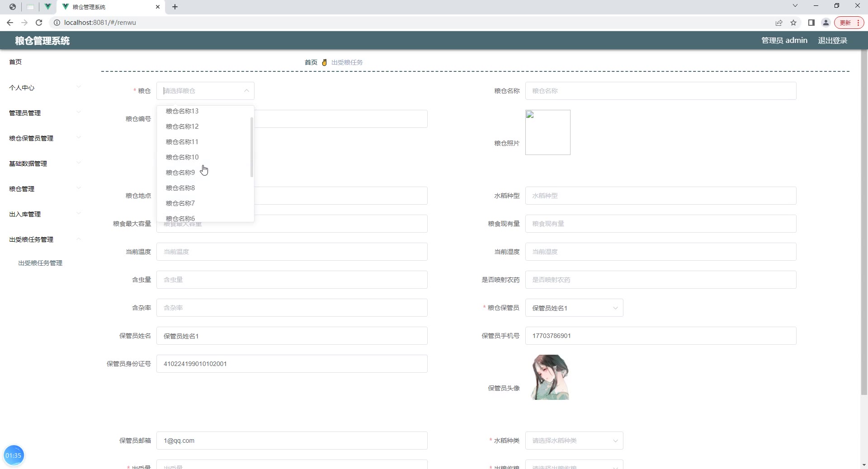The width and height of the screenshot is (868, 469).
Task: Click 退出登录 to log out
Action: pos(832,41)
